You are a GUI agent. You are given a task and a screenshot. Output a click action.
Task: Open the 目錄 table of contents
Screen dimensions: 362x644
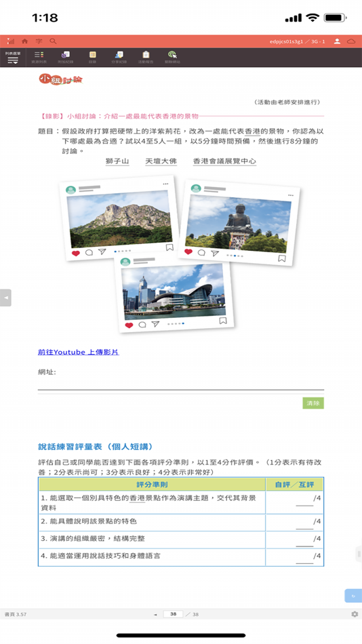coord(92,57)
